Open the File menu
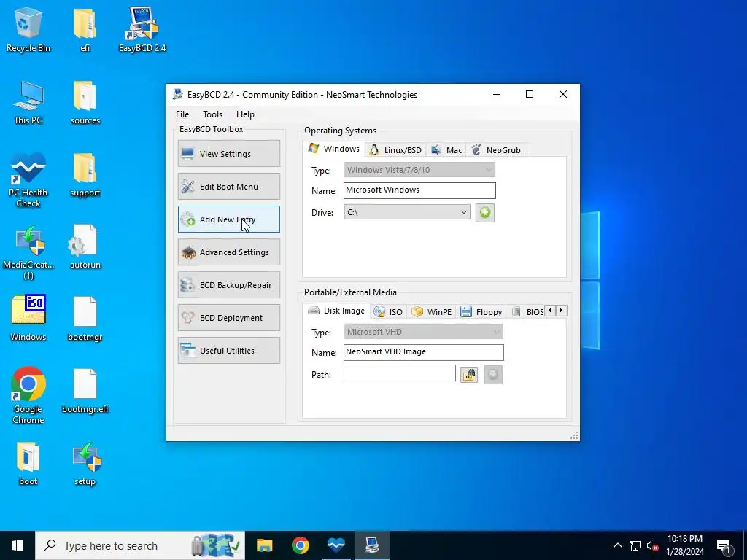 182,114
